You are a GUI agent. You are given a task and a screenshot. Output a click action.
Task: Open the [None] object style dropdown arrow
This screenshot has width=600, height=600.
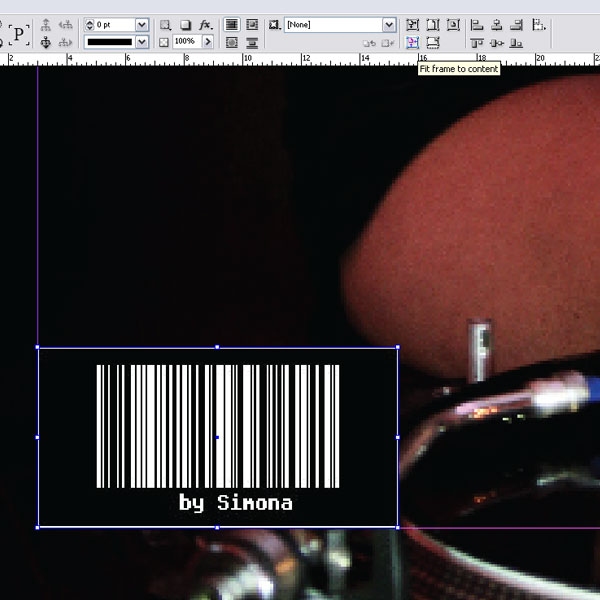388,25
